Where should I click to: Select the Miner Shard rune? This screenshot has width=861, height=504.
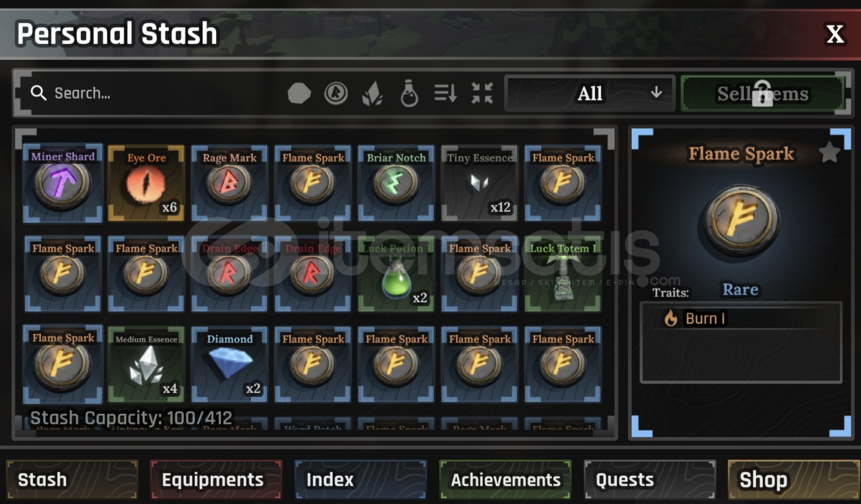pyautogui.click(x=63, y=183)
